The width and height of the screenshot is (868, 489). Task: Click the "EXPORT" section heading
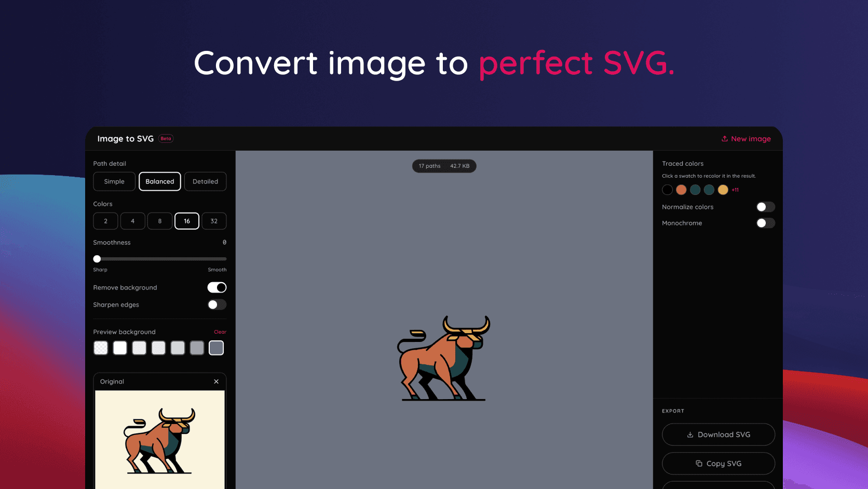point(673,411)
